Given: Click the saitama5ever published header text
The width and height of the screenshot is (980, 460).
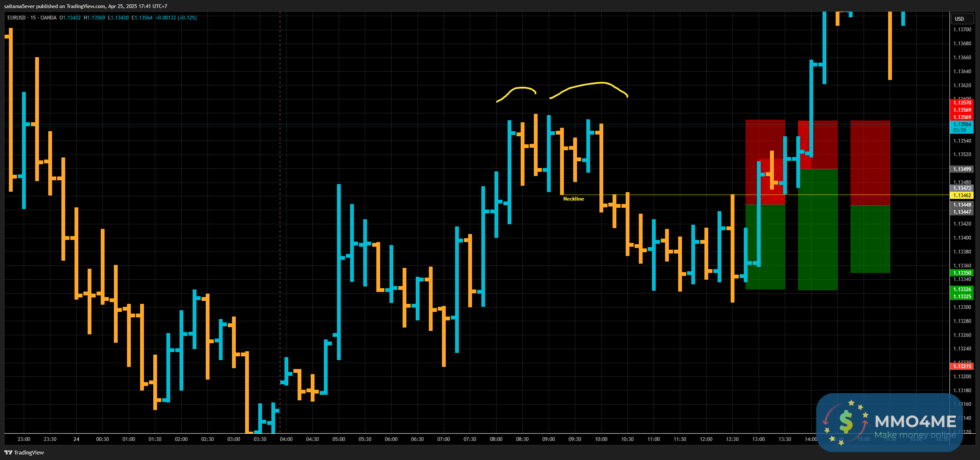Looking at the screenshot, I should coord(86,6).
